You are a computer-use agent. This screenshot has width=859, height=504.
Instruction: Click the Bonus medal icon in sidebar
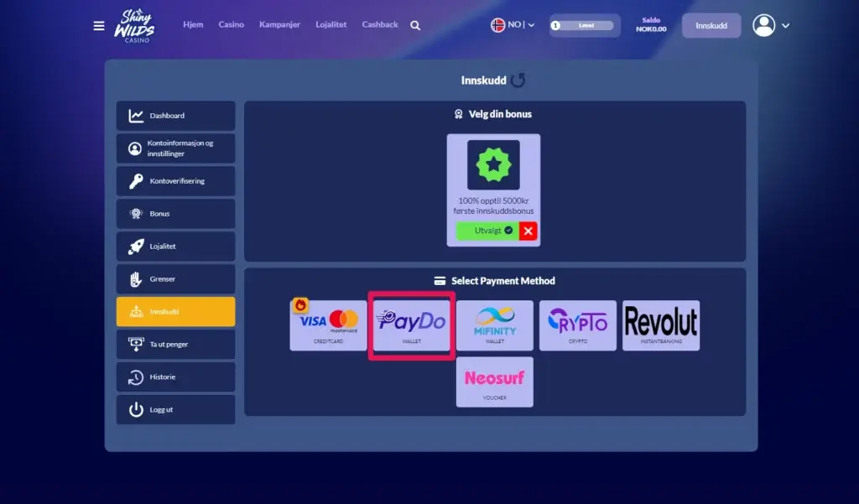coord(136,214)
